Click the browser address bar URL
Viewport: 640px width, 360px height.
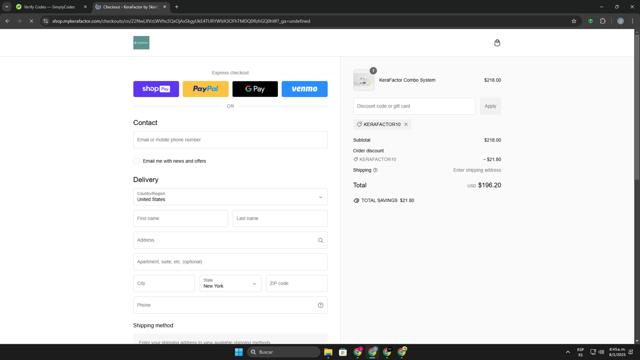click(x=181, y=21)
